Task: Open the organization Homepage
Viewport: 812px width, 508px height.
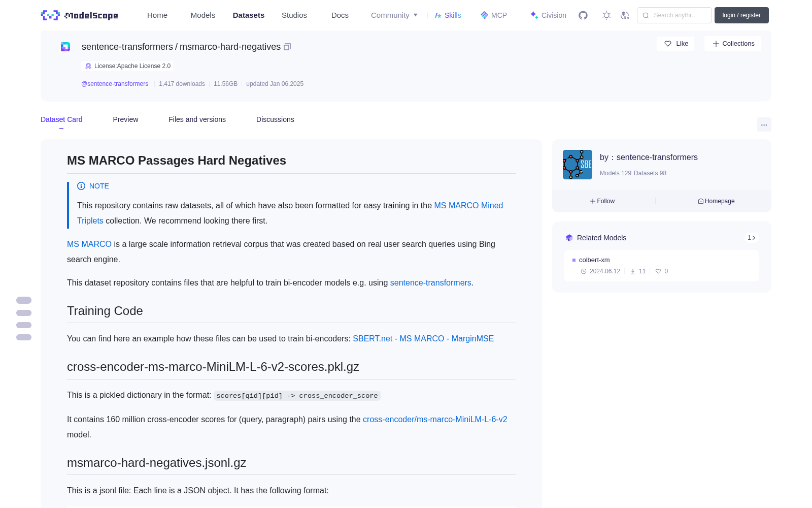Action: tap(716, 201)
